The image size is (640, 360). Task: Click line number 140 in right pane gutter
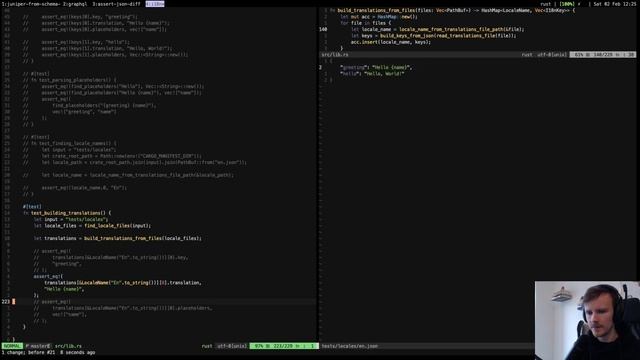click(x=323, y=29)
